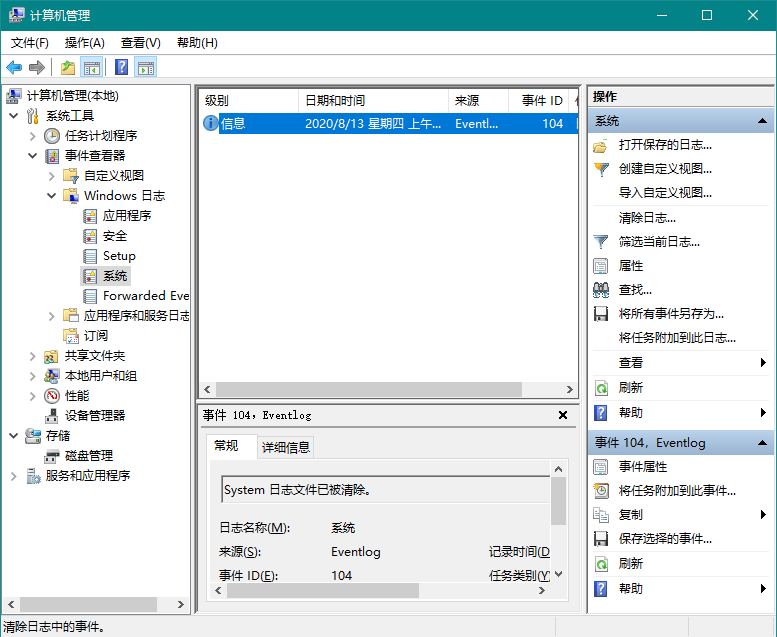Viewport: 777px width, 637px height.
Task: Collapse the 系统工具 tree node
Action: pyautogui.click(x=14, y=116)
